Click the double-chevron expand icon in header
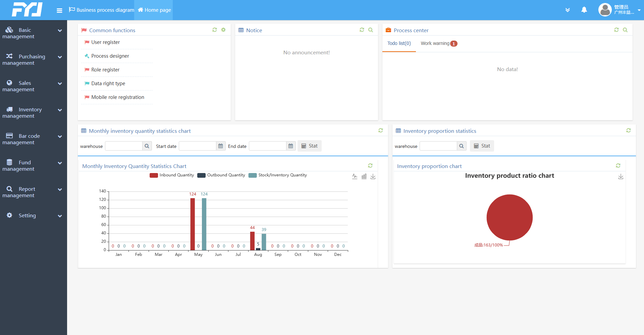Screen dimensions: 644x335 [x=568, y=10]
